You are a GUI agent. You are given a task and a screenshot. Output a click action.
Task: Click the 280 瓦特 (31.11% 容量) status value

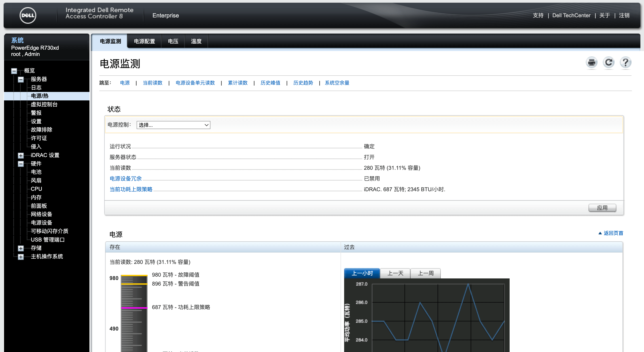392,168
